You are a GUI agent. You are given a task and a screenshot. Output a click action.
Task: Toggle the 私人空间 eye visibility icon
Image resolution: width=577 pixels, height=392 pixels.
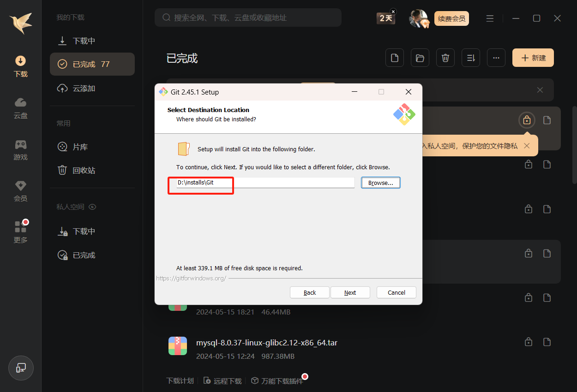(x=92, y=207)
